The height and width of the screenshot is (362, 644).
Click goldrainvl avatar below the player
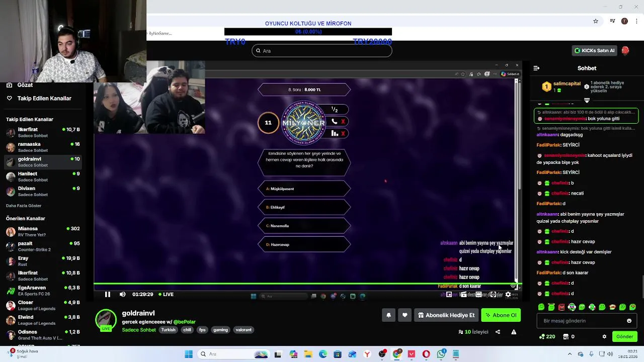click(106, 320)
